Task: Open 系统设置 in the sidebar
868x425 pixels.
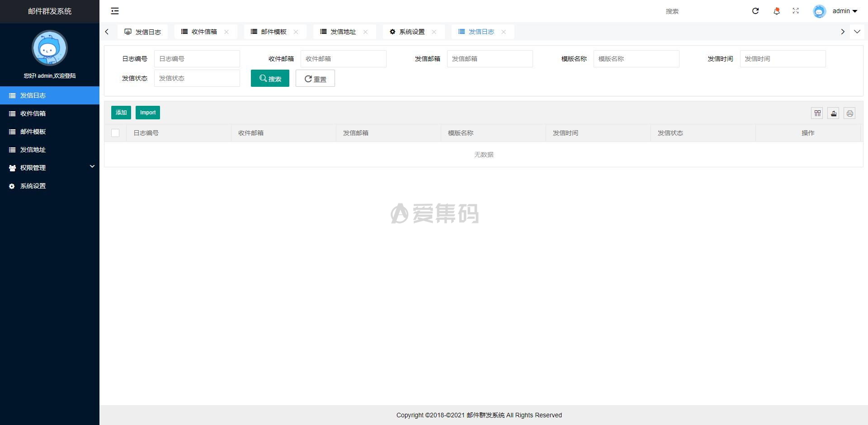Action: point(50,186)
